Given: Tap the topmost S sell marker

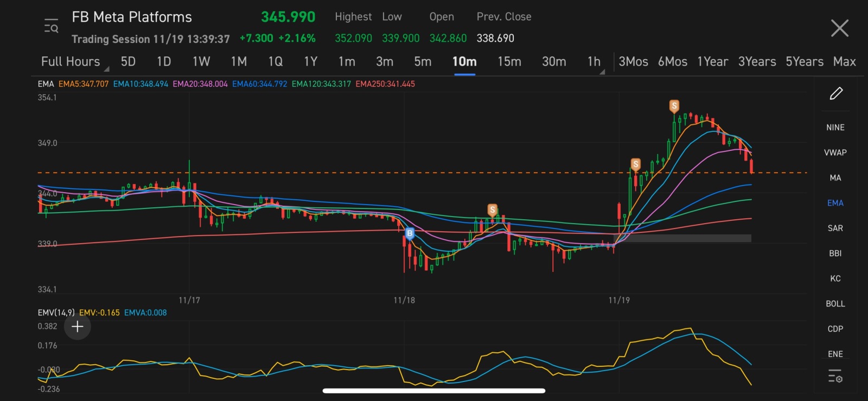Looking at the screenshot, I should 674,106.
